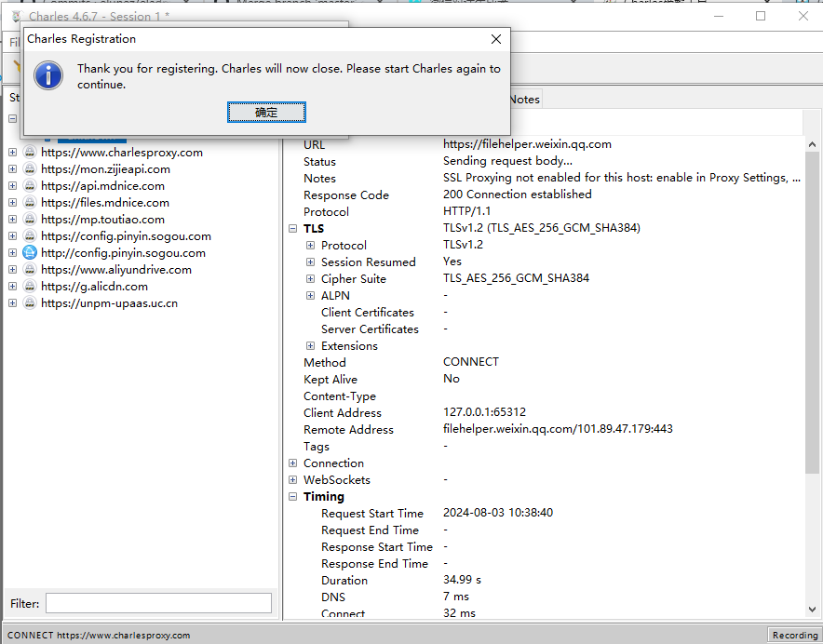The image size is (823, 644).
Task: Switch to the Notes tab
Action: coord(524,100)
